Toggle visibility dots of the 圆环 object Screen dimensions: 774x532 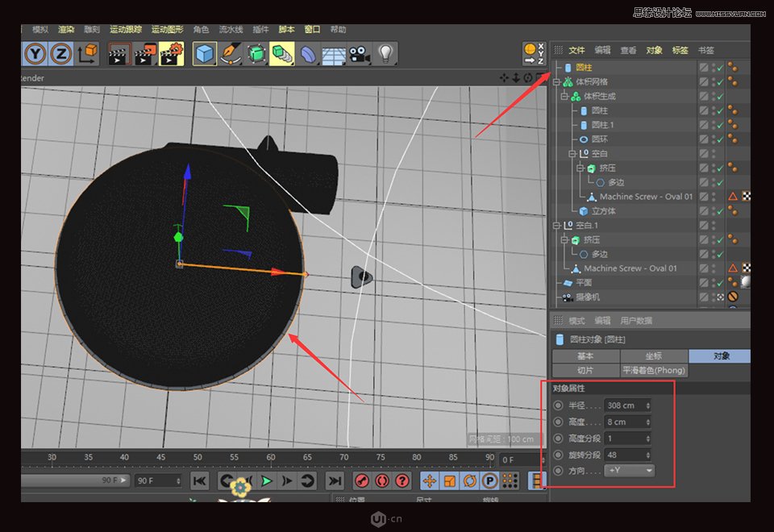point(714,138)
